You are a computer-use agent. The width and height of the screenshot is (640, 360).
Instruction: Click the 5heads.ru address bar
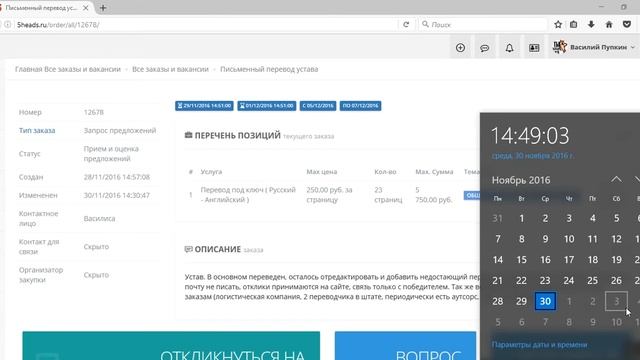click(204, 24)
